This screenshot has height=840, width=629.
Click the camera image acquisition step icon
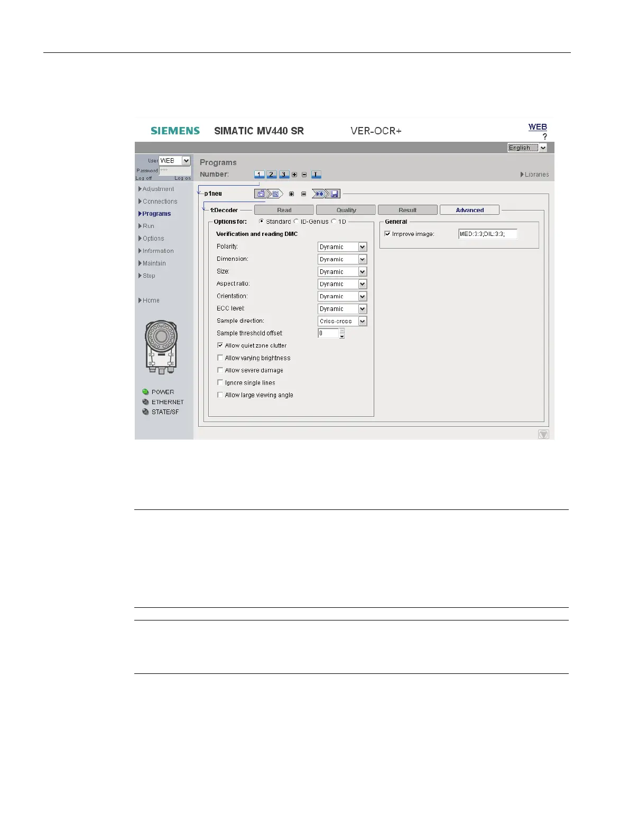pos(261,194)
